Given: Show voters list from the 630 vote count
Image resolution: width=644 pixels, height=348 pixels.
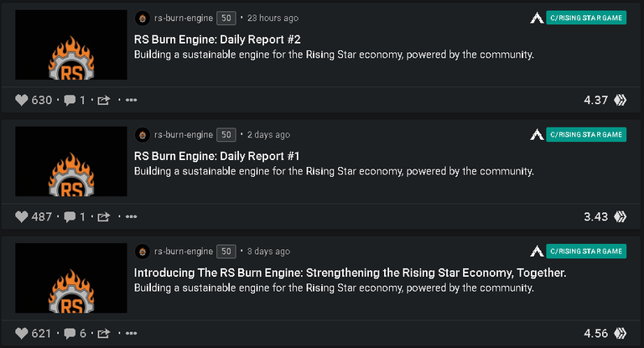Looking at the screenshot, I should point(42,101).
